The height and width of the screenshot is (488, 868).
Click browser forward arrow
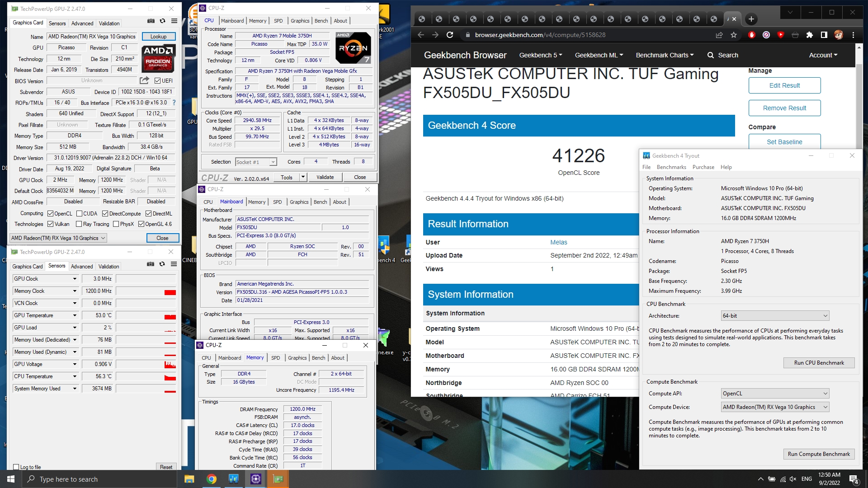[435, 35]
